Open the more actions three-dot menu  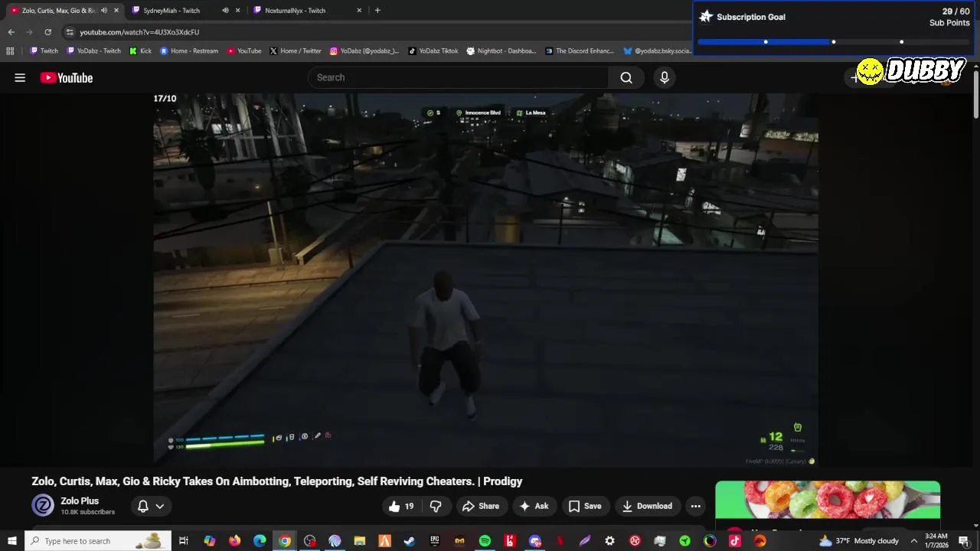click(695, 506)
